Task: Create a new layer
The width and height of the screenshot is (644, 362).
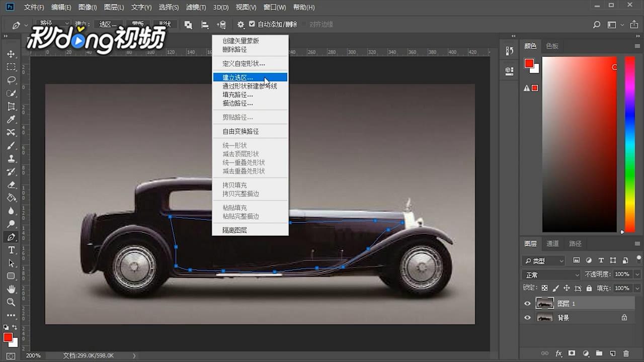Action: 613,353
